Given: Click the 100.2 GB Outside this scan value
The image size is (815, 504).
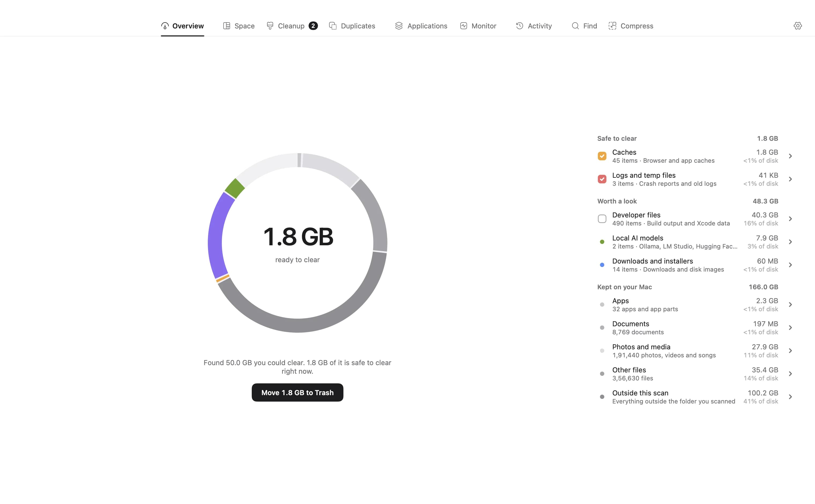Looking at the screenshot, I should [763, 393].
